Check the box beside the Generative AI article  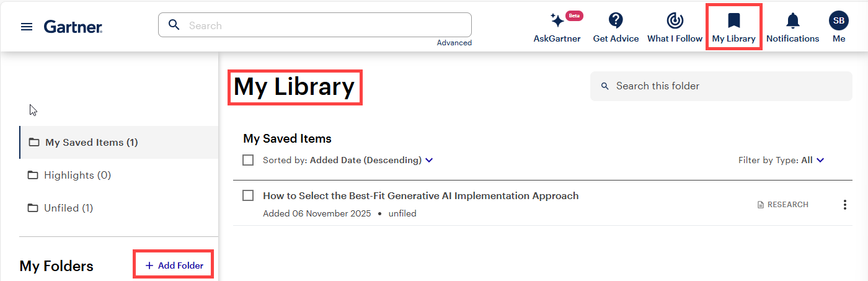tap(248, 195)
